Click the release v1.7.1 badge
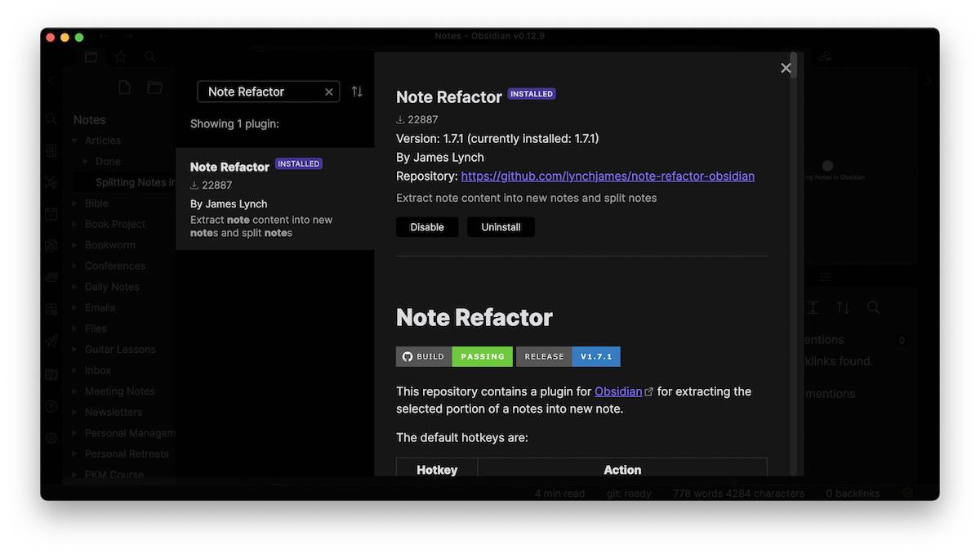The height and width of the screenshot is (554, 980). point(568,356)
